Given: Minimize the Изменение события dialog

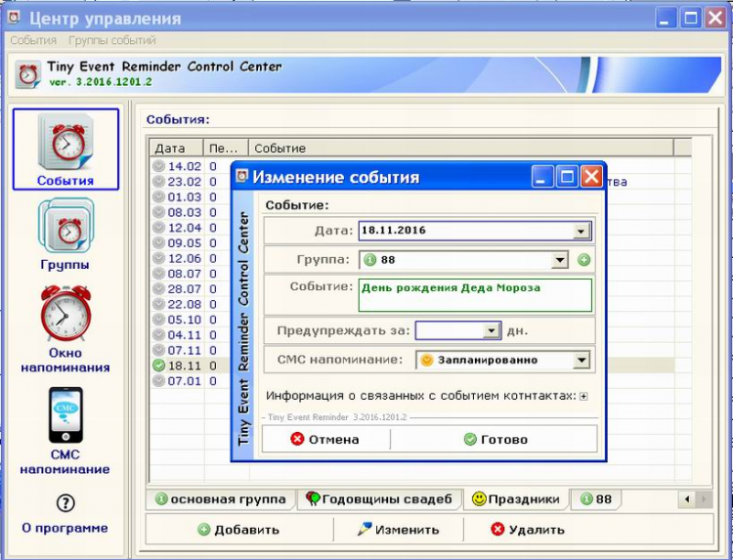Looking at the screenshot, I should click(542, 177).
